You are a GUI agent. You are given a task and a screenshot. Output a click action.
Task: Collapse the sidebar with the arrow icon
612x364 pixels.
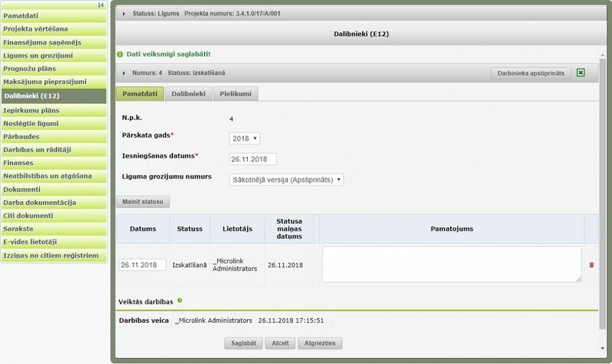pyautogui.click(x=101, y=5)
